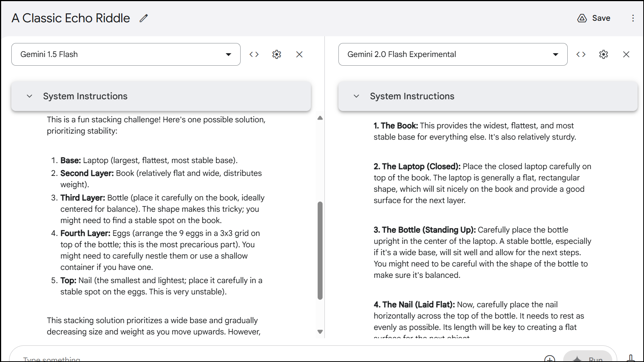Edit the prompt title with the pencil icon
Image resolution: width=644 pixels, height=362 pixels.
tap(144, 18)
